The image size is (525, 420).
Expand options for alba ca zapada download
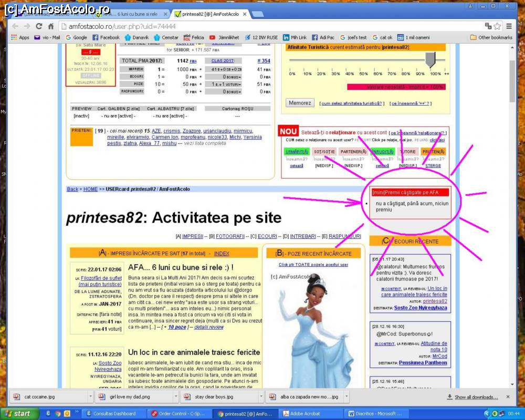pos(346,396)
